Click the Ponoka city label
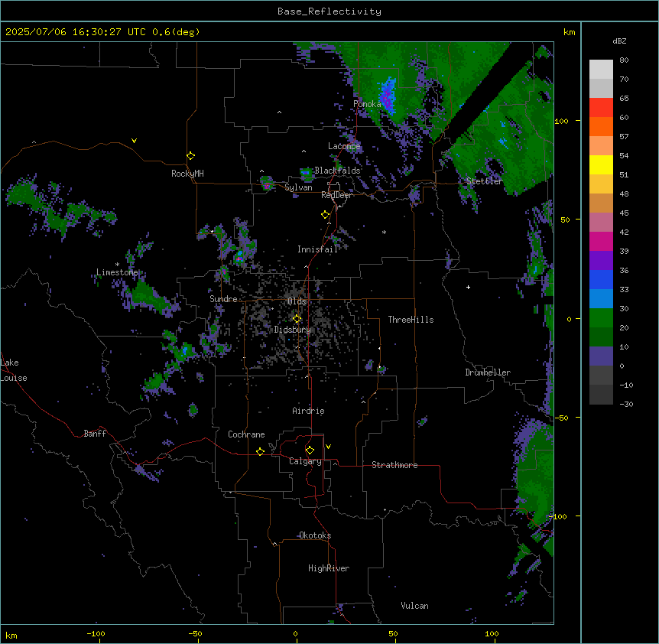Viewport: 659px width, 644px height. point(367,103)
